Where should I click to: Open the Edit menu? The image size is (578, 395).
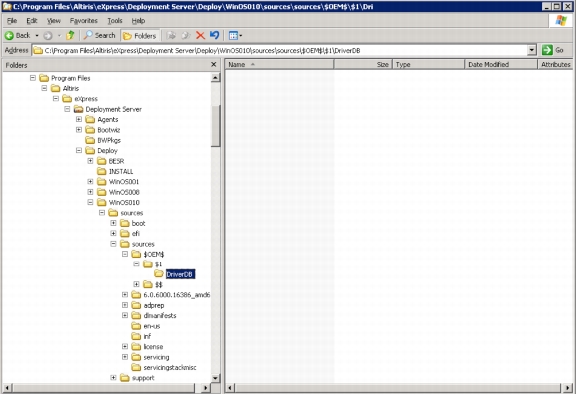point(32,21)
